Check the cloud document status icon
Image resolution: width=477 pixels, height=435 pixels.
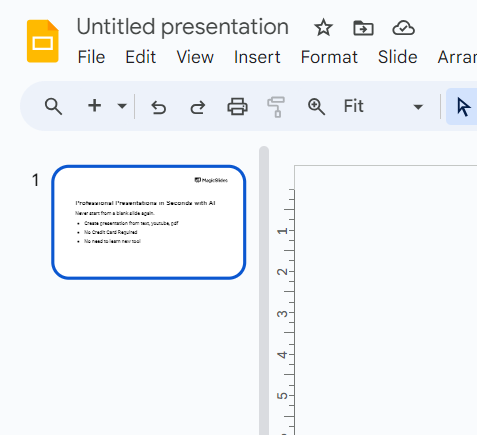pyautogui.click(x=403, y=28)
